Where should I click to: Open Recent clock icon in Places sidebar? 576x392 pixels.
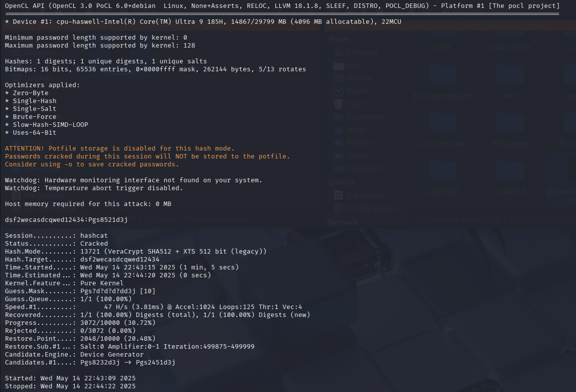(338, 91)
